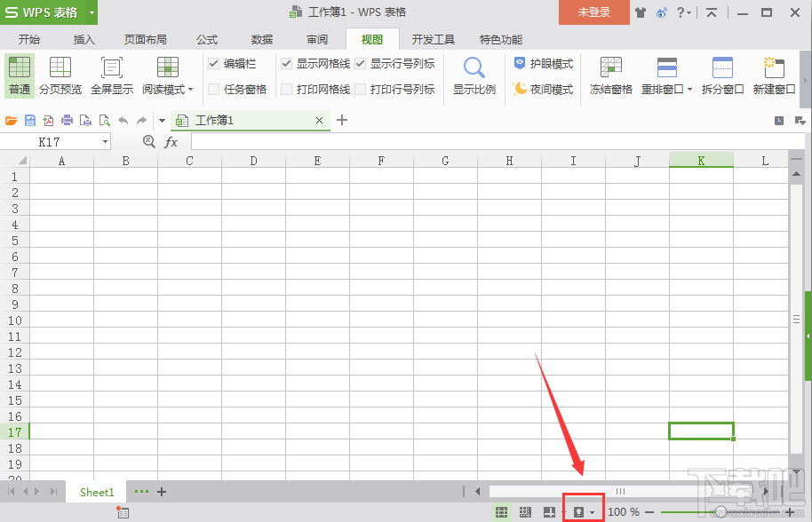812x522 pixels.
Task: Click the 未登录 login button
Action: click(x=593, y=12)
